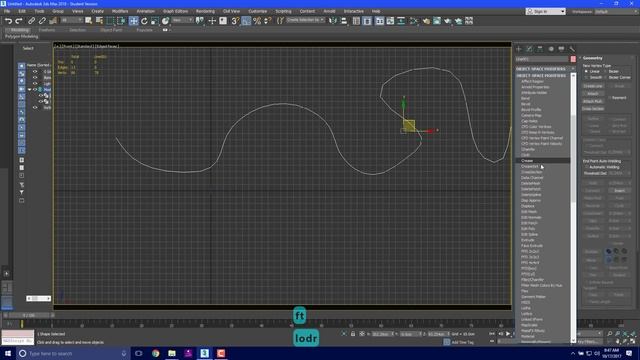
Task: Open the Animation menu
Action: pos(146,11)
